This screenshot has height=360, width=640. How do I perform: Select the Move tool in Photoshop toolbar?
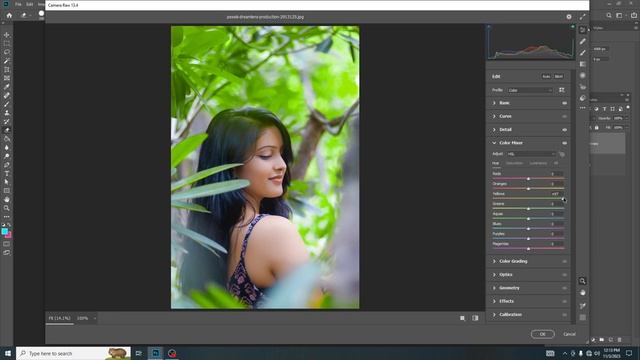[7, 35]
